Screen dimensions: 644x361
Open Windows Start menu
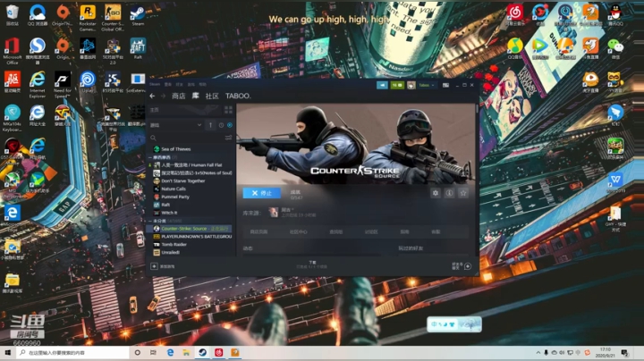pos(7,353)
